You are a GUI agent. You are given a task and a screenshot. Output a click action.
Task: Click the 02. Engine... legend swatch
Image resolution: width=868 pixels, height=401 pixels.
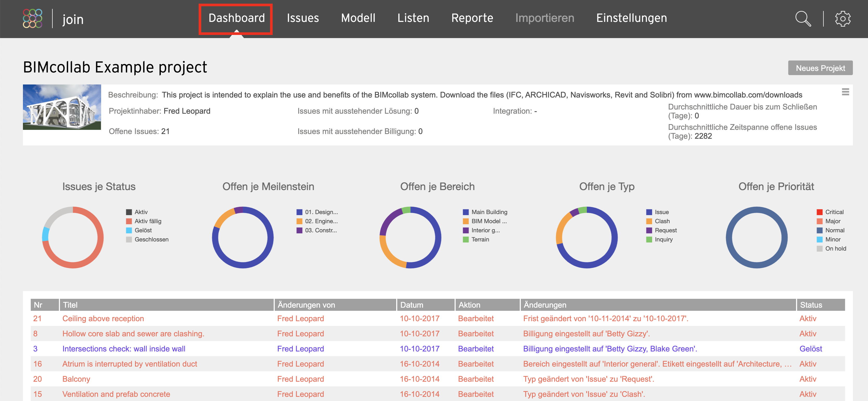299,221
